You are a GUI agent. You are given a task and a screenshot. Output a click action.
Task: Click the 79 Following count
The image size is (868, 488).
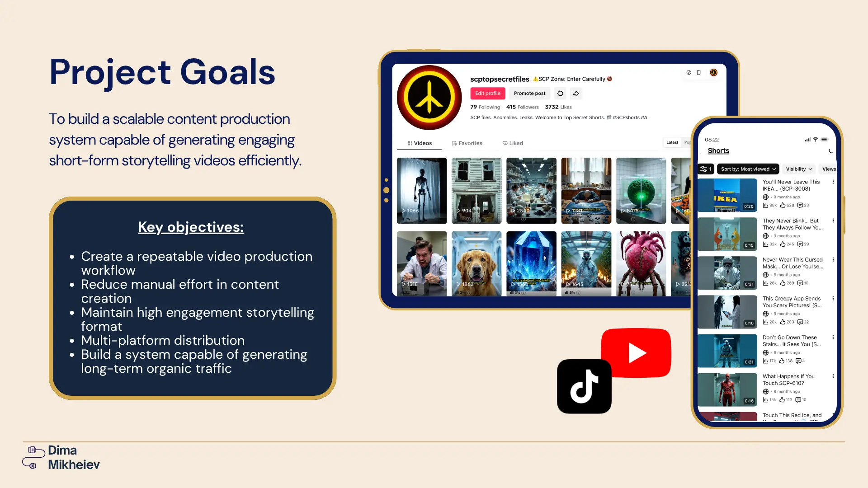click(x=485, y=107)
